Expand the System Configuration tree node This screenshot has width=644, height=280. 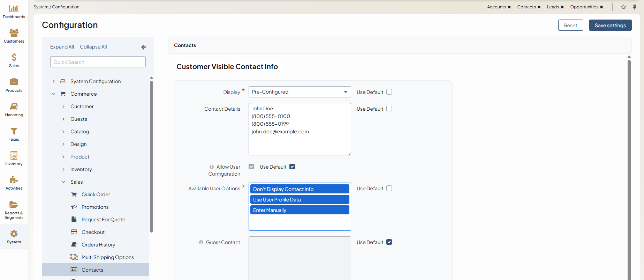point(54,81)
